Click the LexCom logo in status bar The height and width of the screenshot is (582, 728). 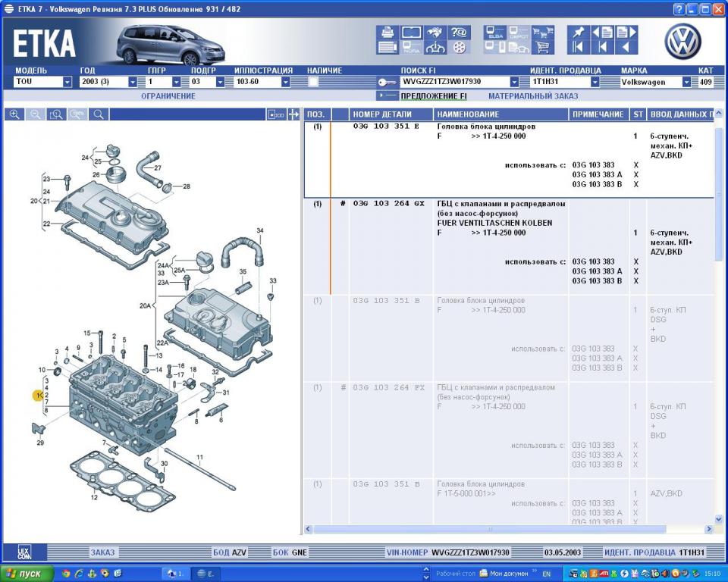pos(24,552)
